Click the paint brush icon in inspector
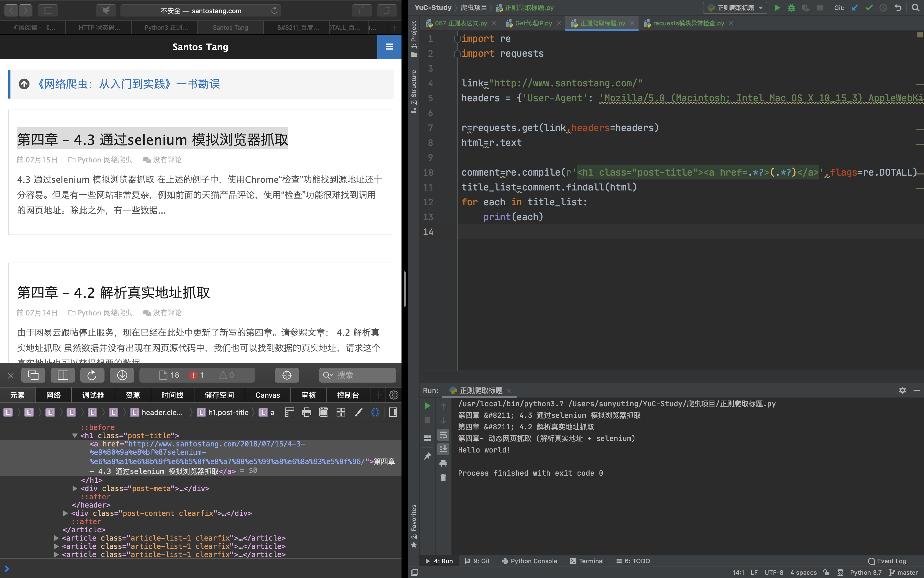924x578 pixels. [x=358, y=412]
